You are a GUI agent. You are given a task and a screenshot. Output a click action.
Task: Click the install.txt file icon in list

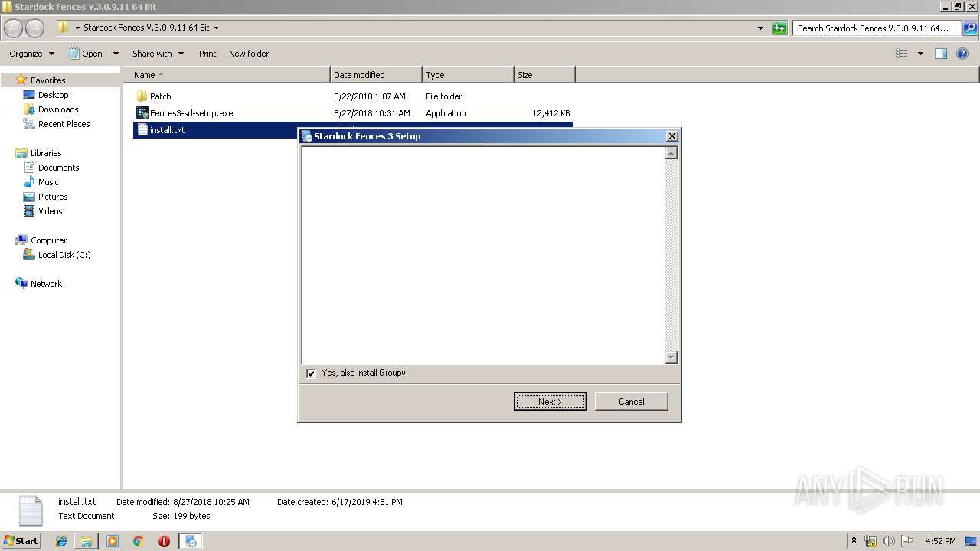(142, 130)
